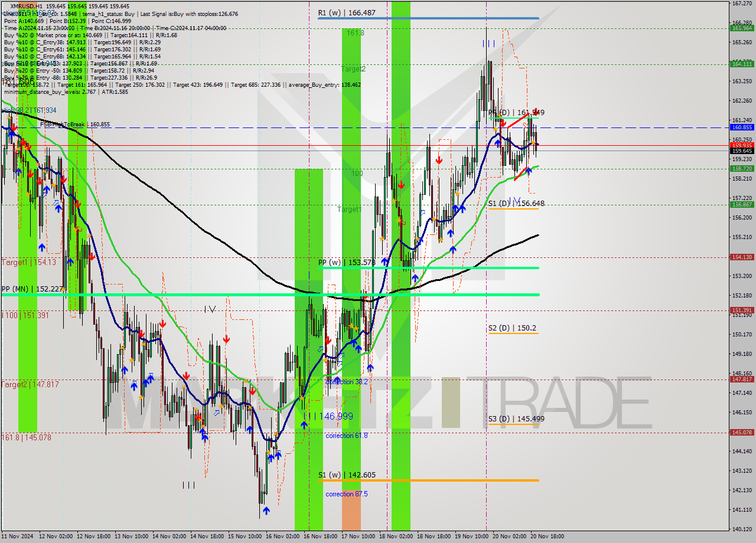Viewport: 756px width, 543px height.
Task: Click the PP (w) | 153.573 pivot label
Action: (347, 262)
